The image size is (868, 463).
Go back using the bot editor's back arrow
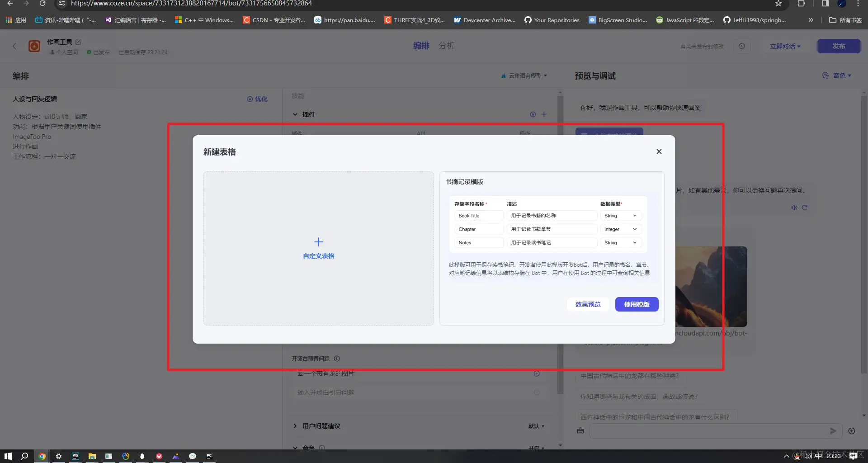point(14,46)
